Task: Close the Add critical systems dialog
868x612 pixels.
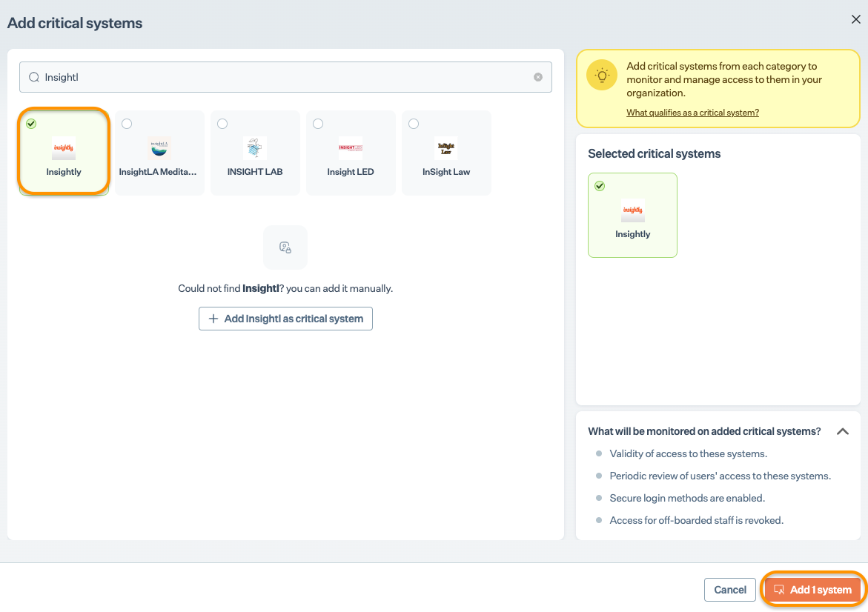Action: click(x=856, y=19)
